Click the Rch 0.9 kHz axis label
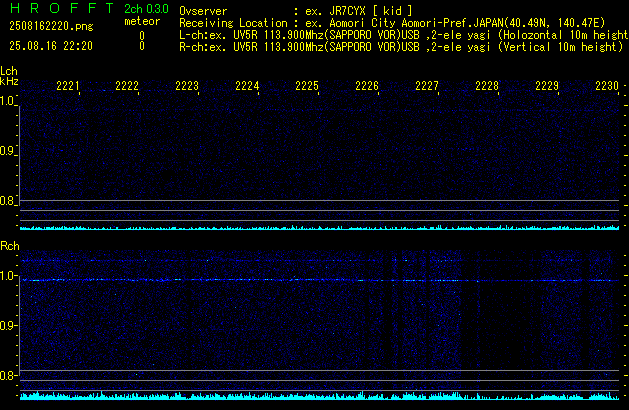 coord(7,326)
